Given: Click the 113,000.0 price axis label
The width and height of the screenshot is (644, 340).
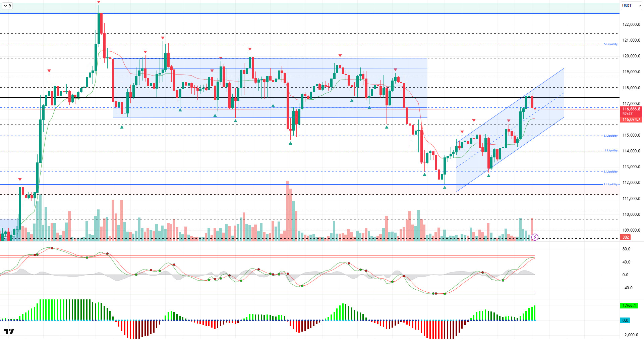Looking at the screenshot, I should pyautogui.click(x=631, y=167).
